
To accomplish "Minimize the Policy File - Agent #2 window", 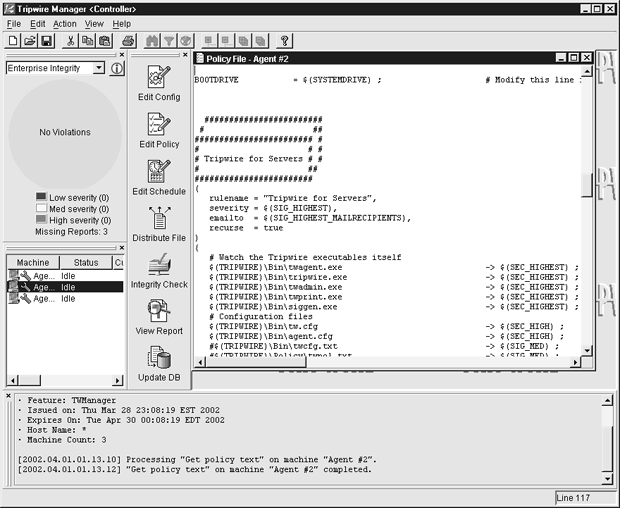I will 561,58.
